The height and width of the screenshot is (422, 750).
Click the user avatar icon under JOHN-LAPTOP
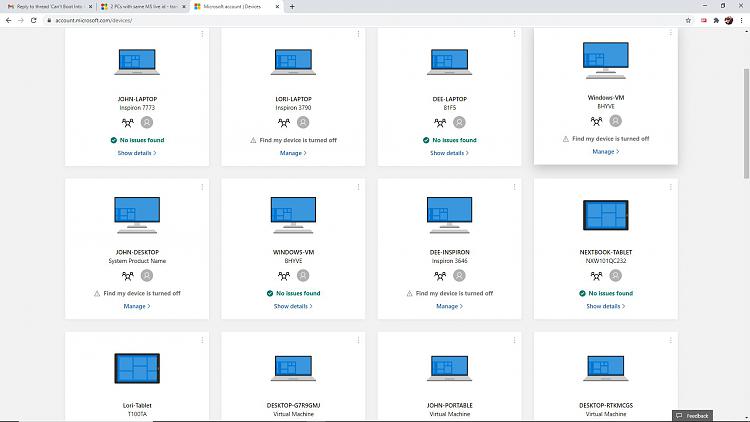tap(147, 122)
